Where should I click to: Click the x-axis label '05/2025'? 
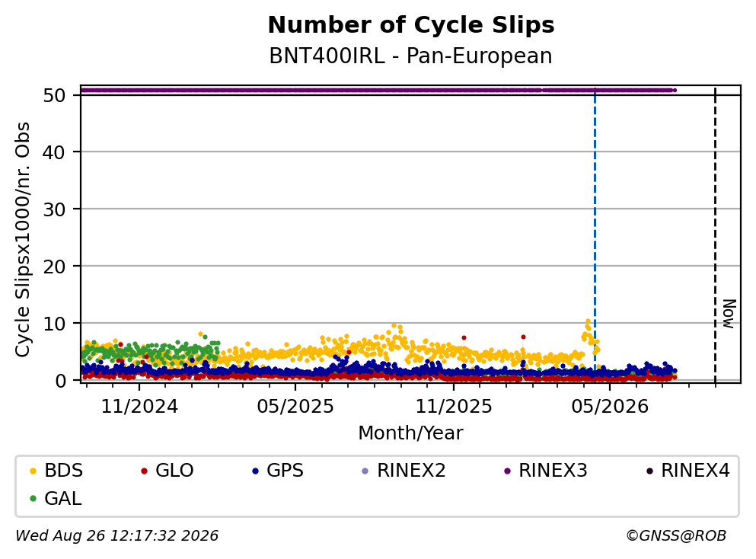point(295,407)
